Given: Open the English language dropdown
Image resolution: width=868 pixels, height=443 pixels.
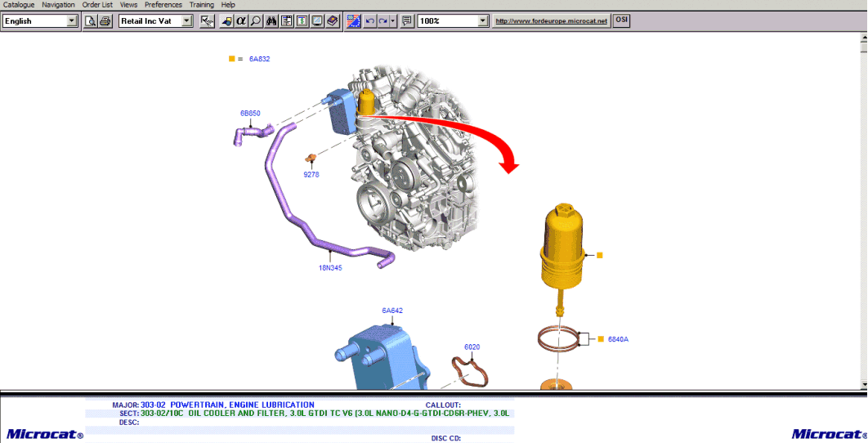Looking at the screenshot, I should [72, 21].
